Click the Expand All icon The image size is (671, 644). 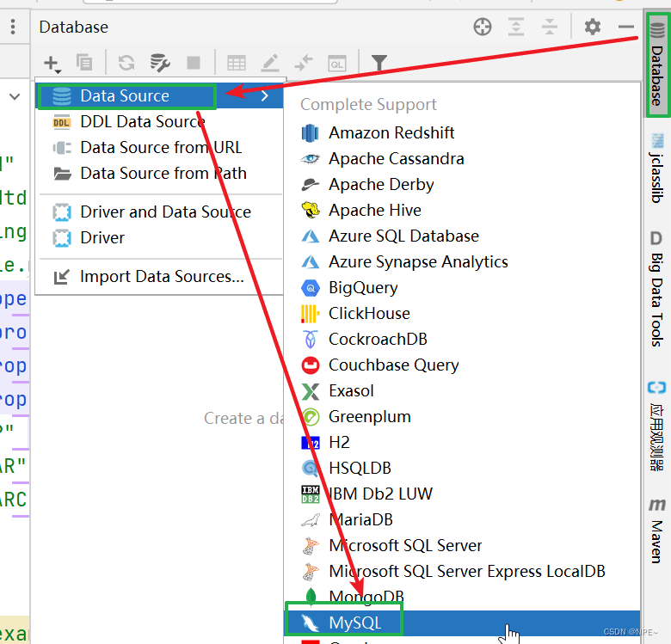pyautogui.click(x=516, y=27)
